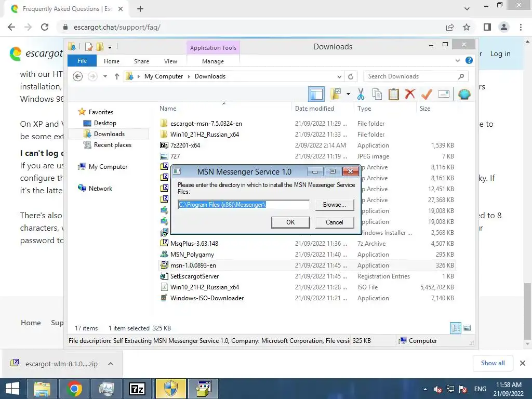Delete file with red X icon
The image size is (532, 399).
coord(410,94)
